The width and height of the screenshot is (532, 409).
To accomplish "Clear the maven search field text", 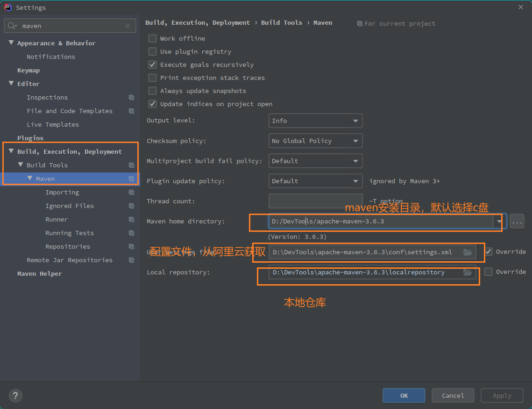I will pyautogui.click(x=128, y=26).
